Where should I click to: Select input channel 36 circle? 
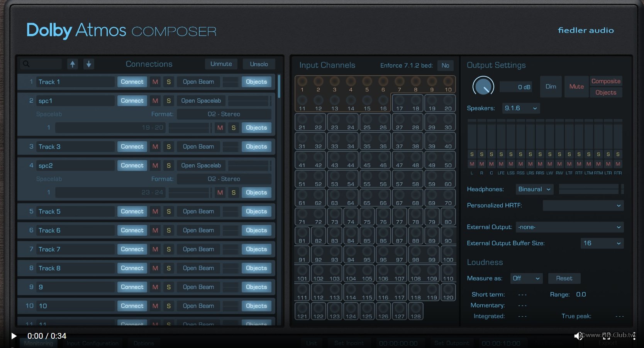coord(383,138)
